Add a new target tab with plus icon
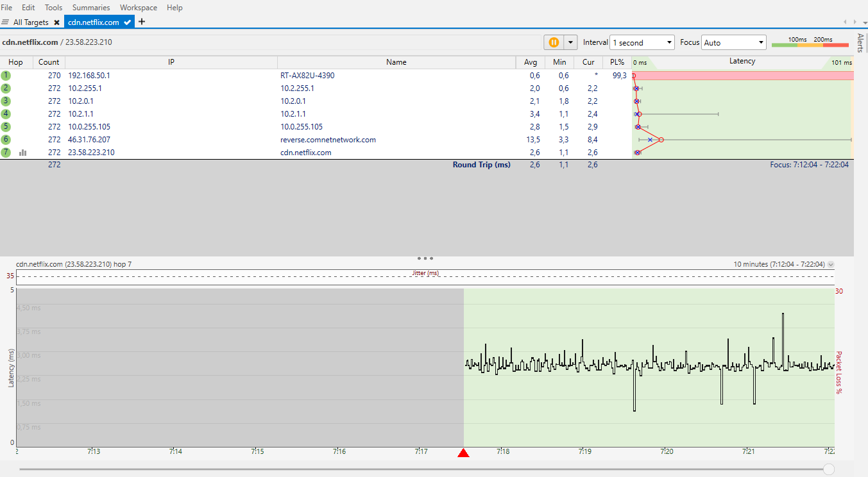The height and width of the screenshot is (477, 868). [x=142, y=22]
